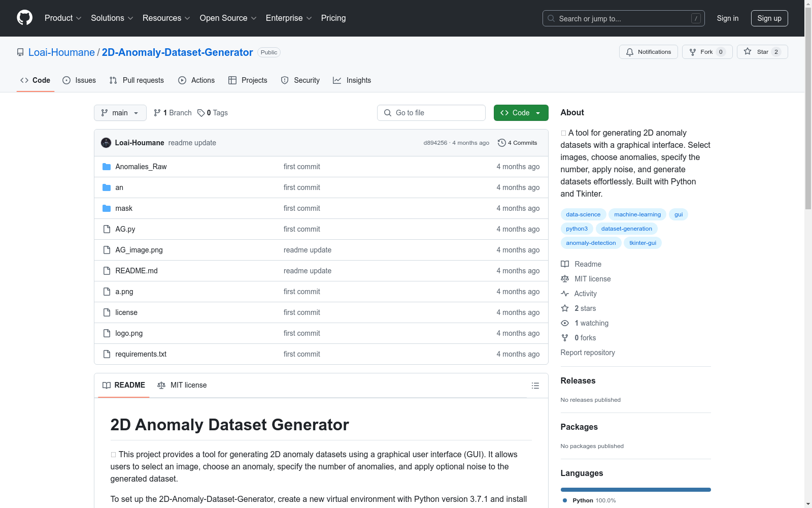This screenshot has height=508, width=812.
Task: Click the a.png file icon
Action: click(x=107, y=292)
